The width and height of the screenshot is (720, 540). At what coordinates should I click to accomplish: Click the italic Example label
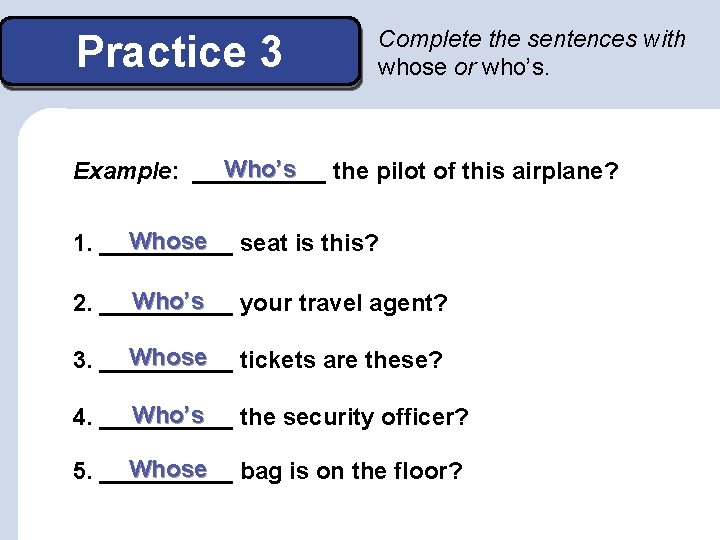point(126,172)
